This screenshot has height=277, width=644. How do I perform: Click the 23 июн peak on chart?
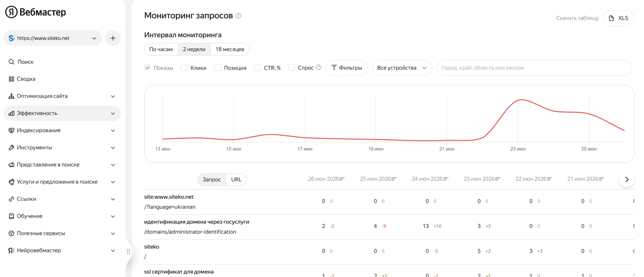(520, 100)
